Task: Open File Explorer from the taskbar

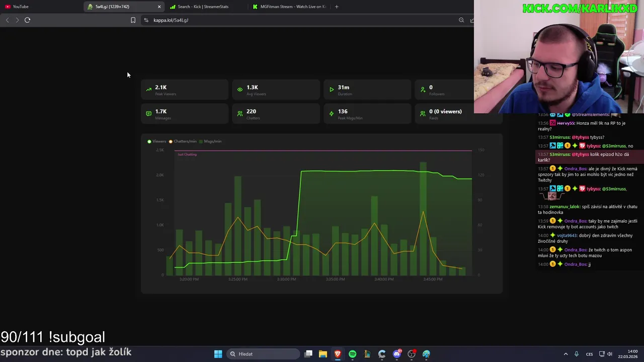Action: (x=323, y=354)
